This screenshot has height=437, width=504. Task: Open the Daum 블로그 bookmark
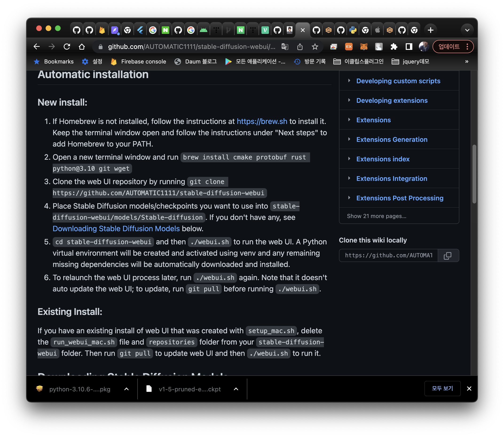196,61
